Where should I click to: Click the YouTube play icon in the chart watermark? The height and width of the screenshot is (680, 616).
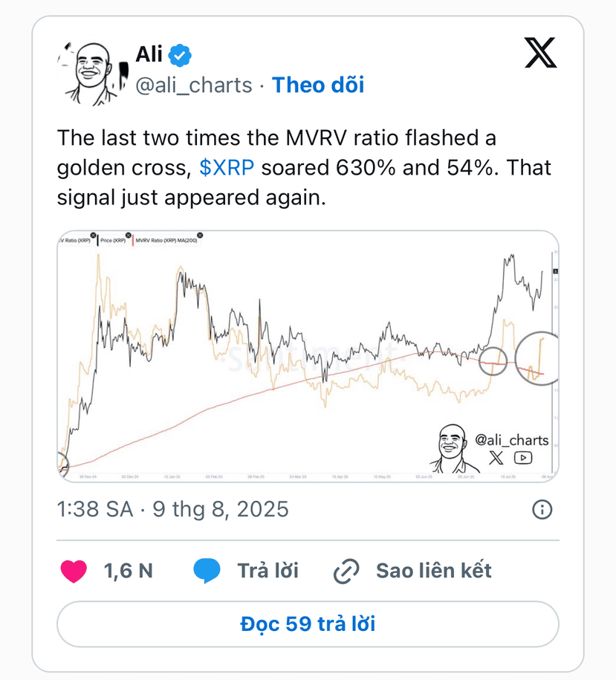523,458
